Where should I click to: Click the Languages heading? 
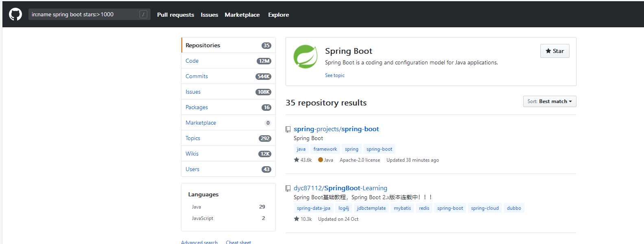pos(203,194)
